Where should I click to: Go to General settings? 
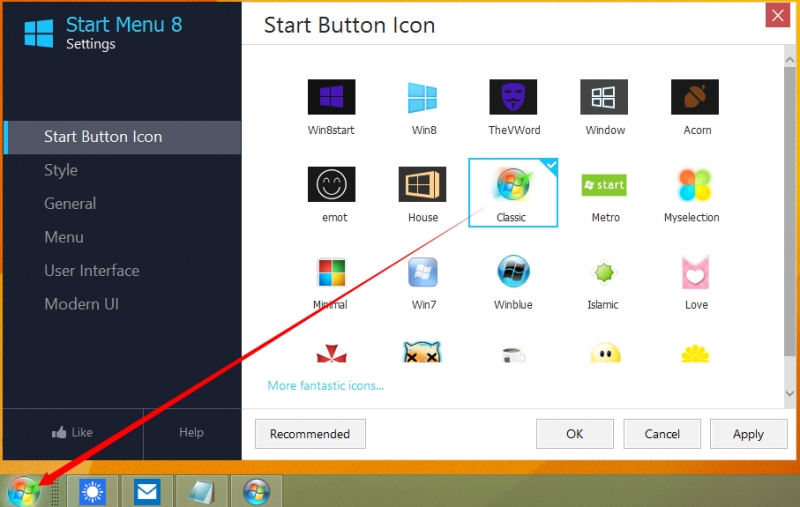click(70, 203)
